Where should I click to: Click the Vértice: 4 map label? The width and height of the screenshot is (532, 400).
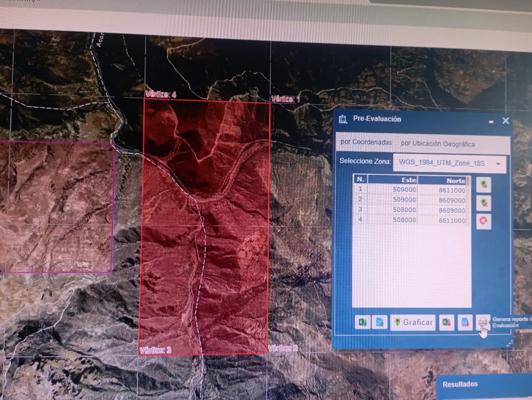[161, 94]
